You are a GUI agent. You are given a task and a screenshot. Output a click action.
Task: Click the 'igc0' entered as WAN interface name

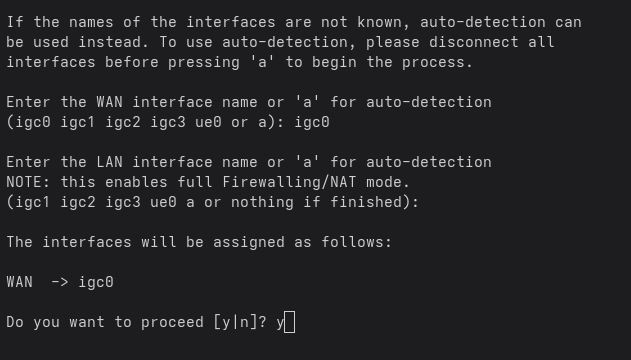312,122
